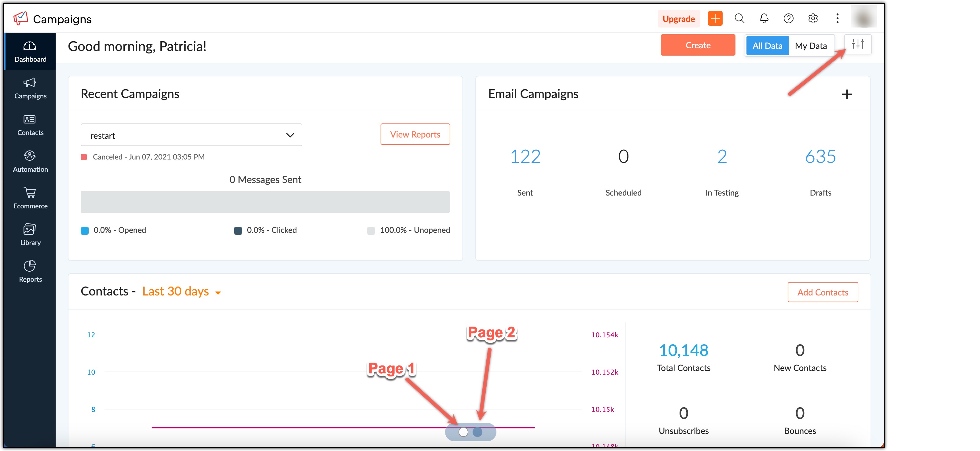
Task: Open the dashboard customize sliders icon
Action: (857, 45)
